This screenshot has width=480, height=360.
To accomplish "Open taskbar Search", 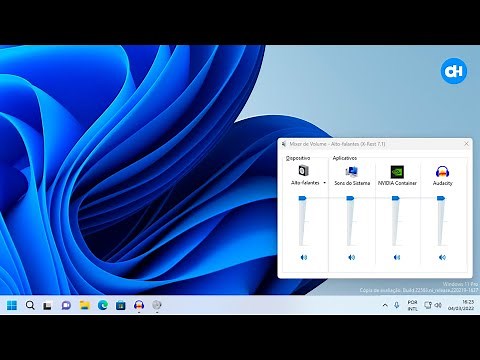I will [30, 305].
